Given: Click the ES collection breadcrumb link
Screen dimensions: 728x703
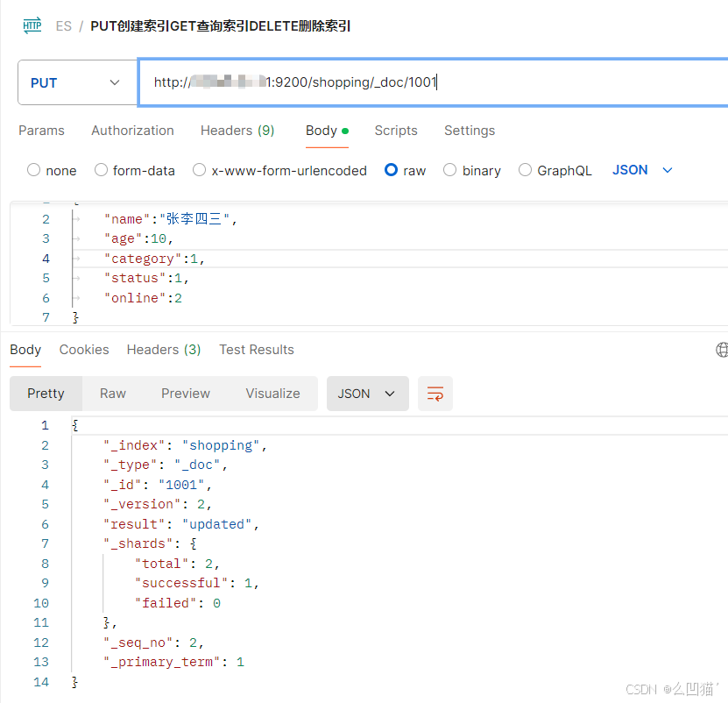Looking at the screenshot, I should pos(64,26).
